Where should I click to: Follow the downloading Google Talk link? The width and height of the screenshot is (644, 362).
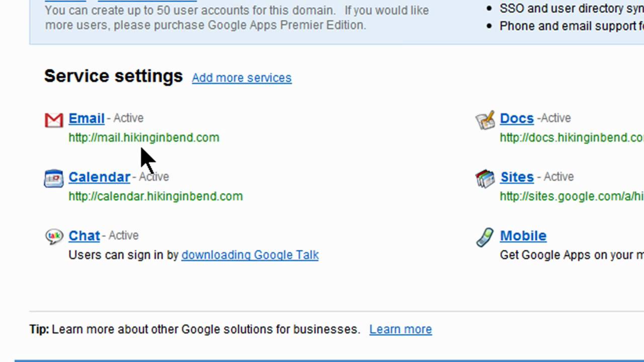tap(250, 255)
